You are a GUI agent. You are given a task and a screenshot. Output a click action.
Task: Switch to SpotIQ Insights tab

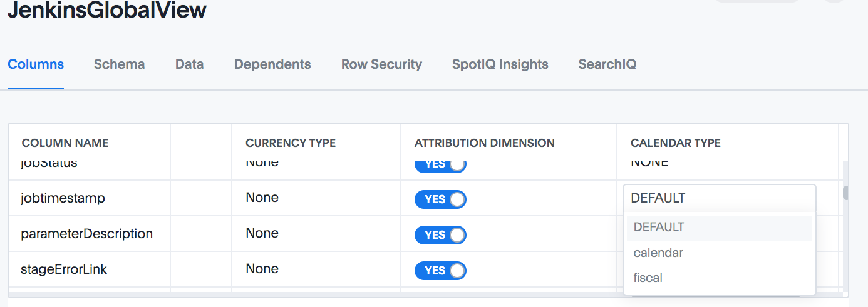click(500, 64)
